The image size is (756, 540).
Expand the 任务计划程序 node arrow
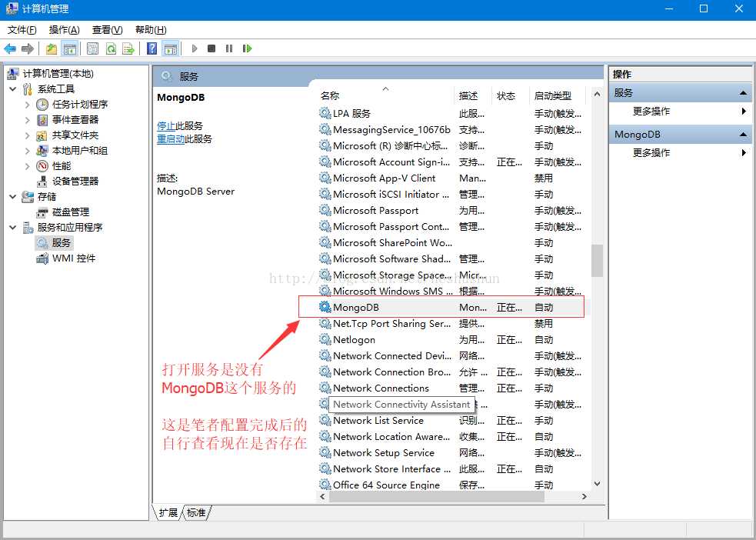coord(28,105)
